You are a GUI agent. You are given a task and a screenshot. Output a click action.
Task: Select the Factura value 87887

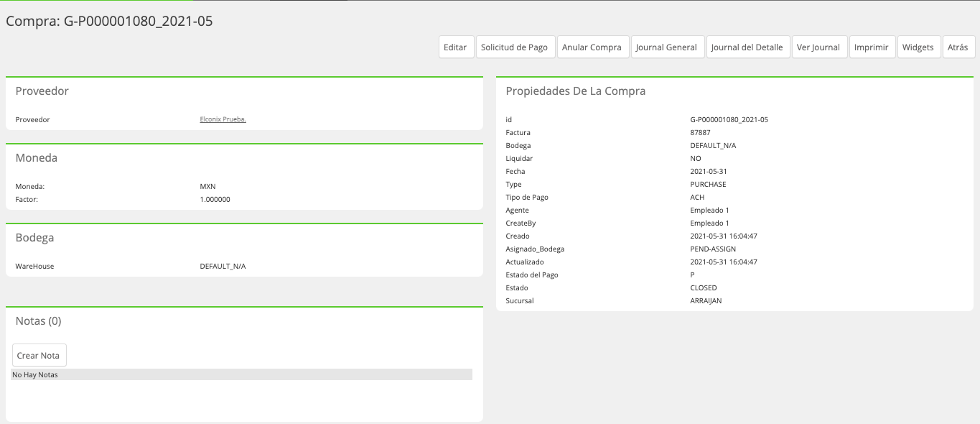click(700, 132)
